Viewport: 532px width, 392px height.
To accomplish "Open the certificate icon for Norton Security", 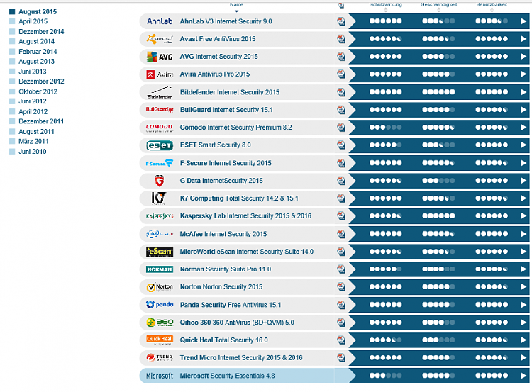I will tap(341, 287).
